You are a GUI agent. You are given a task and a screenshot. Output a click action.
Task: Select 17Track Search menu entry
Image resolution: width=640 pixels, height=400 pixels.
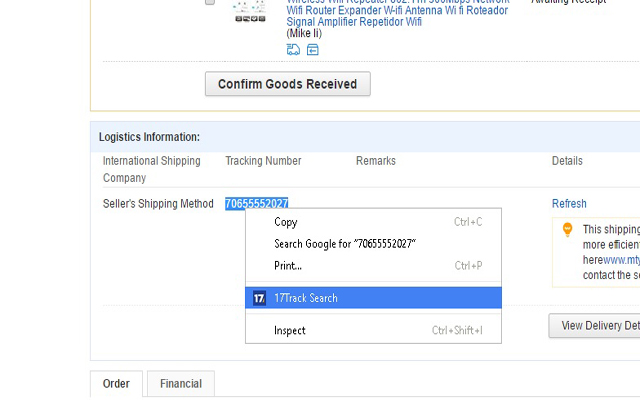click(306, 298)
